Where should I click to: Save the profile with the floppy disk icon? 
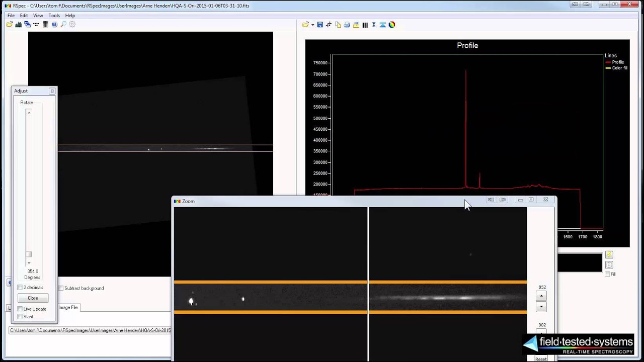tap(320, 25)
